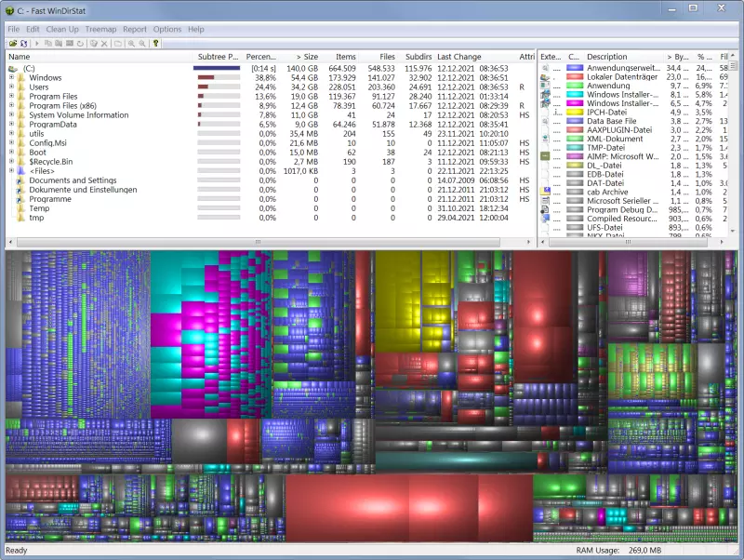
Task: Sort by the Last Change column header
Action: click(x=475, y=57)
